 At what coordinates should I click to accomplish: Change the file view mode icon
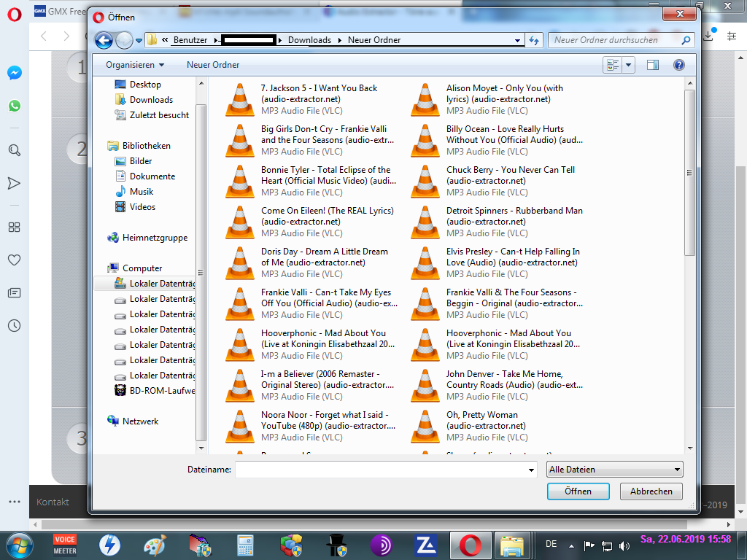(x=613, y=65)
